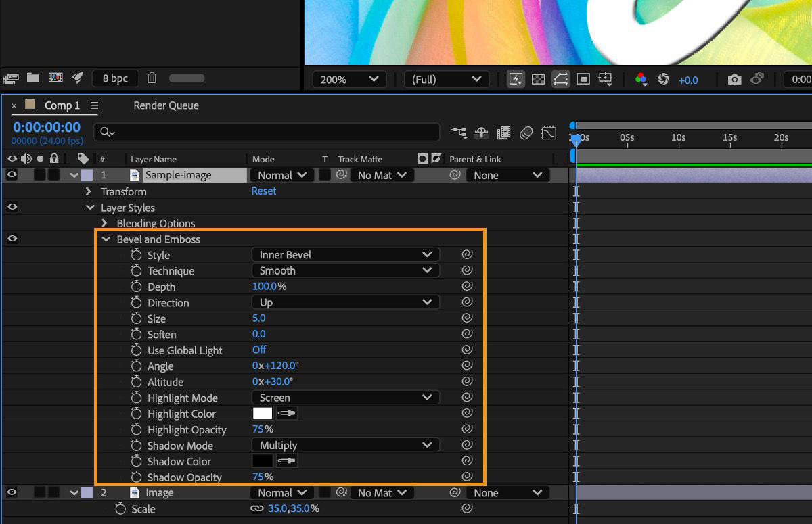Viewport: 812px width, 524px height.
Task: Toggle the transparency grid icon
Action: [538, 79]
